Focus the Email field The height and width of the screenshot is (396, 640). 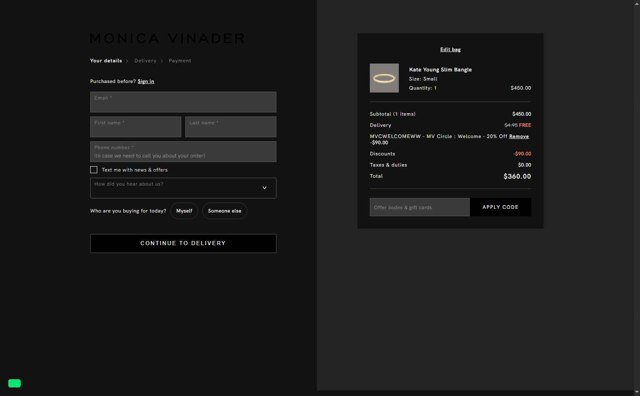[183, 102]
